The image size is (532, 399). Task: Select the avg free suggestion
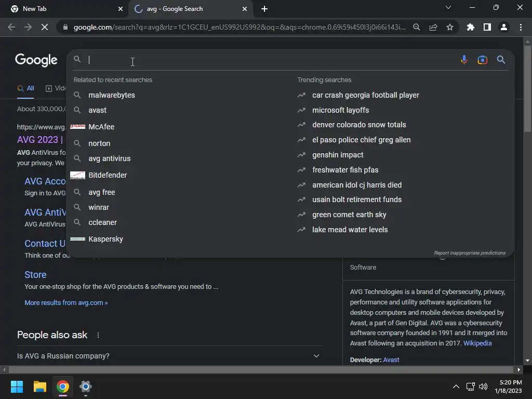[101, 192]
